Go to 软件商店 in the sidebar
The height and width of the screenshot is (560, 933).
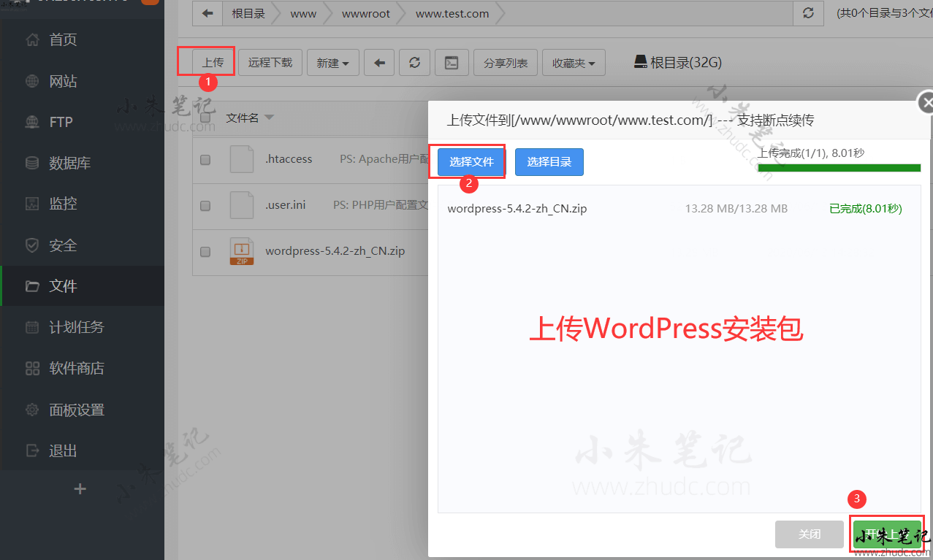[76, 368]
